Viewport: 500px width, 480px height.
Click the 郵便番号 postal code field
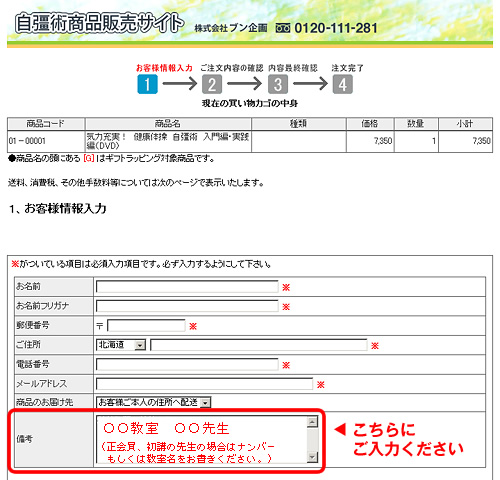coord(146,325)
